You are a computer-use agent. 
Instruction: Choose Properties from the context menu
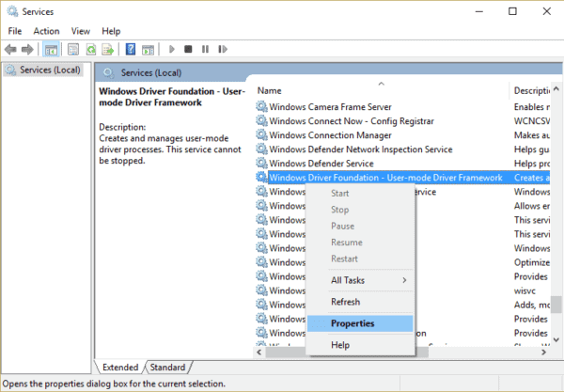point(352,323)
